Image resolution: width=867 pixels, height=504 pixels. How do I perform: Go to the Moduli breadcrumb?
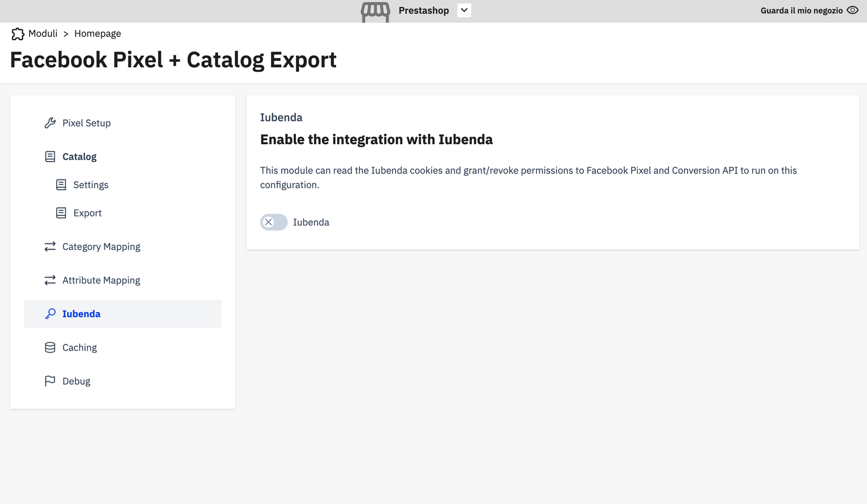click(43, 34)
